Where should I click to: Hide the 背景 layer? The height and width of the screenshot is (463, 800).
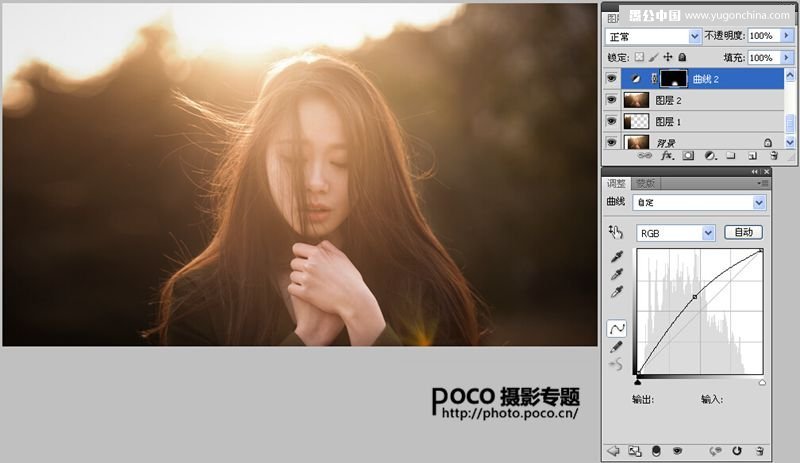click(x=611, y=142)
